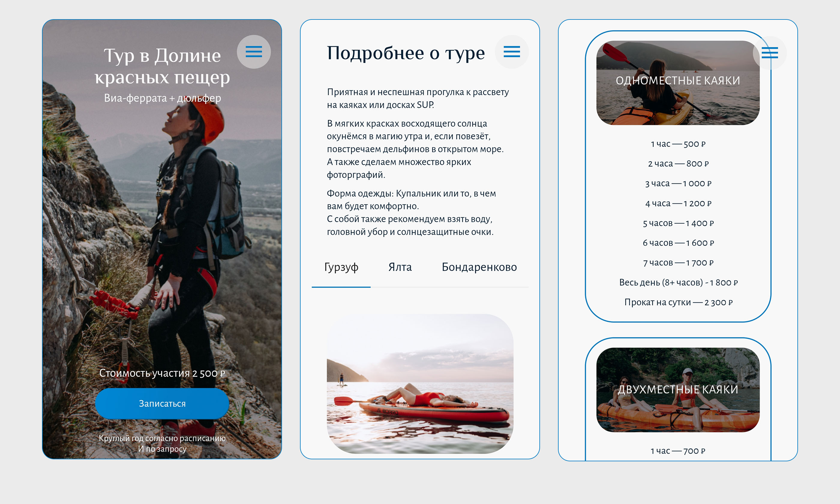Click 'Тур в Долине красных пещер' heading
Viewport: 840px width, 504px height.
pyautogui.click(x=162, y=66)
